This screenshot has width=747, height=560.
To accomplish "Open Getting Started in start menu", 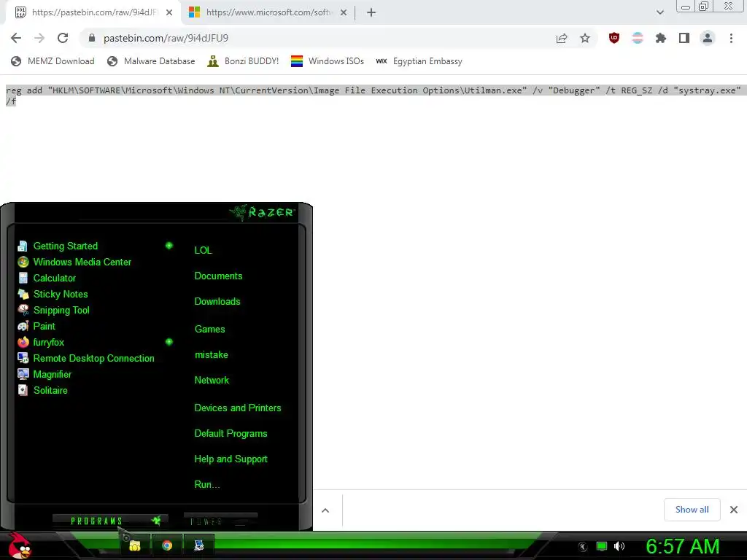I will 65,246.
